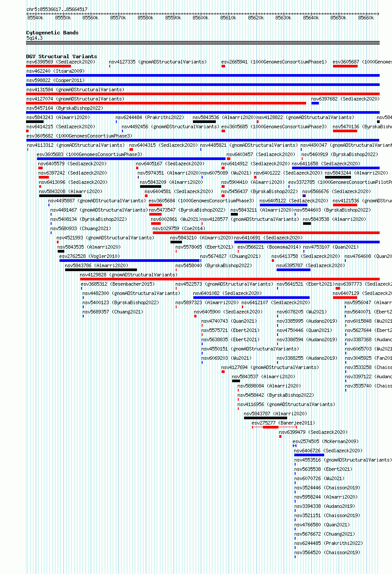Open variant nsv5460919 (ByrskaBishop2022) label
This screenshot has height=574, width=392.
[x=340, y=155]
